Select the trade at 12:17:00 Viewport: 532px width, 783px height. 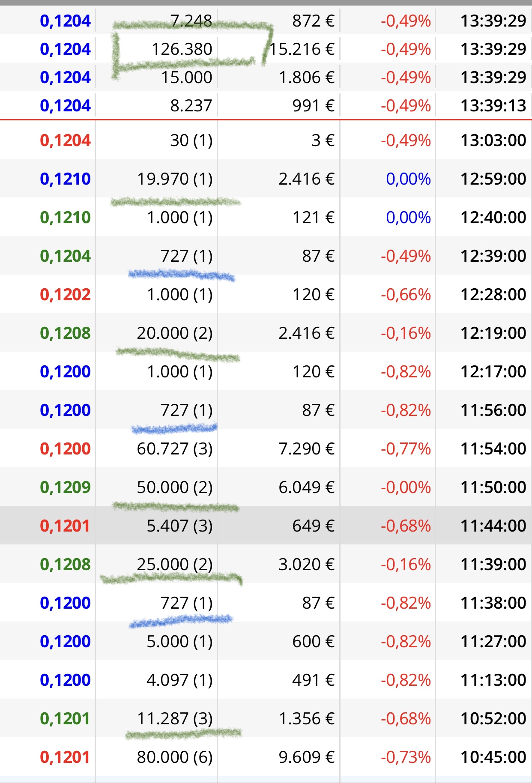coord(266,371)
